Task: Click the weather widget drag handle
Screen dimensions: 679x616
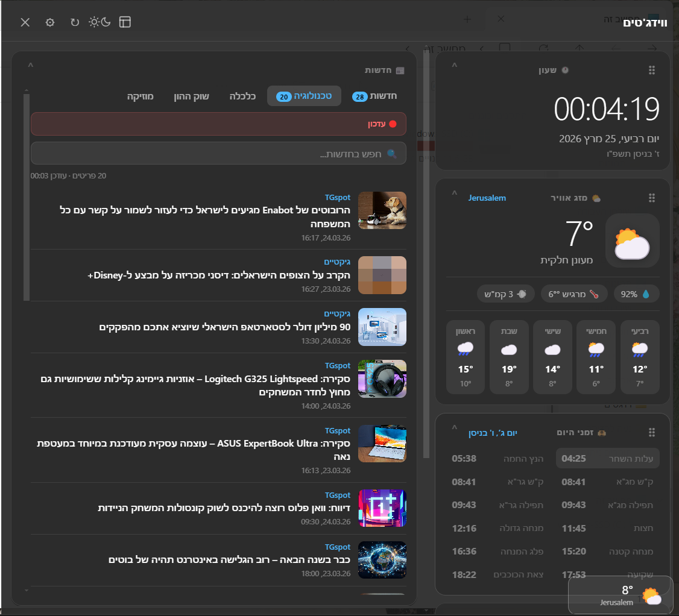Action: (651, 198)
